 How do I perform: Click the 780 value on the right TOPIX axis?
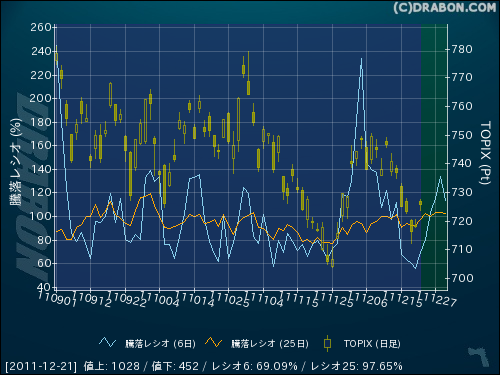coord(462,50)
